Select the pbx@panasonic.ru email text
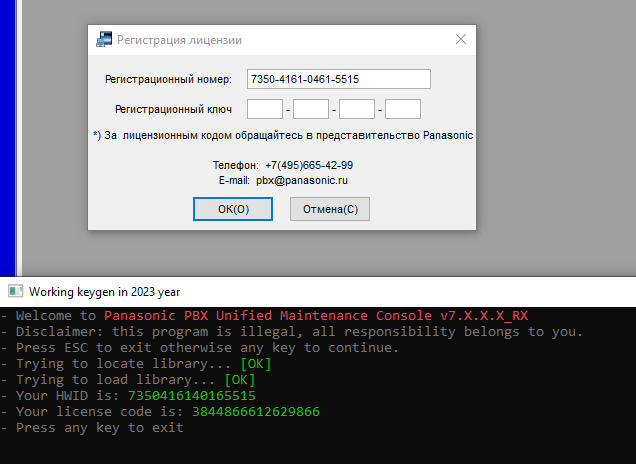This screenshot has width=636, height=464. click(302, 180)
